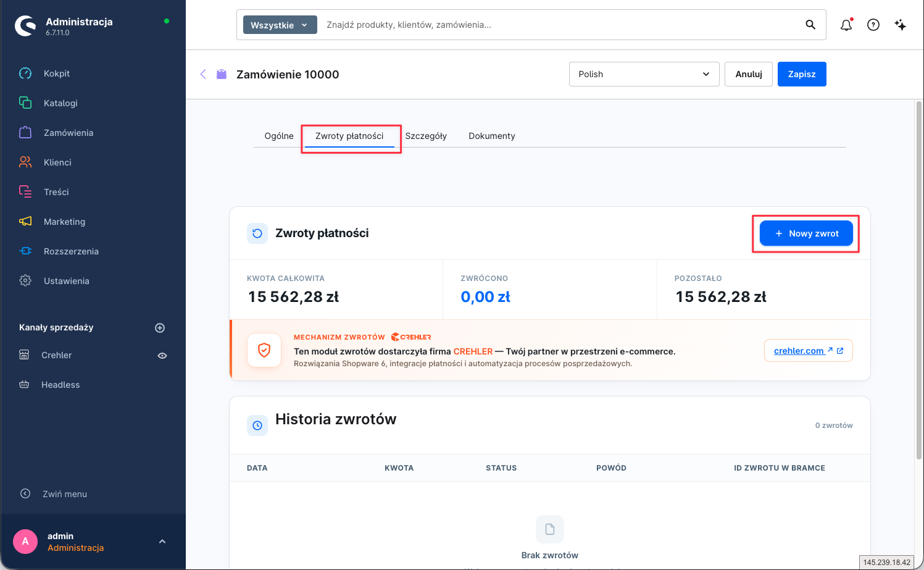
Task: Go back with the left arrow
Action: [203, 74]
